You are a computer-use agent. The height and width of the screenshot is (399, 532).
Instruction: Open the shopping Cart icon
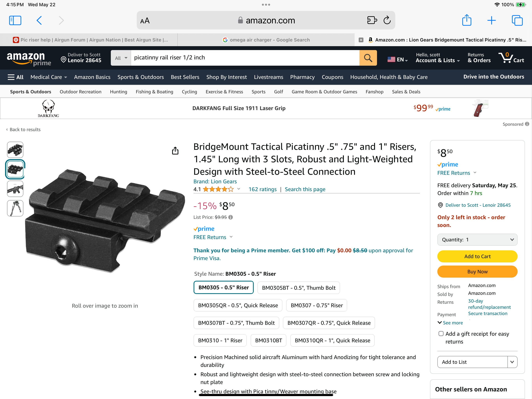511,58
